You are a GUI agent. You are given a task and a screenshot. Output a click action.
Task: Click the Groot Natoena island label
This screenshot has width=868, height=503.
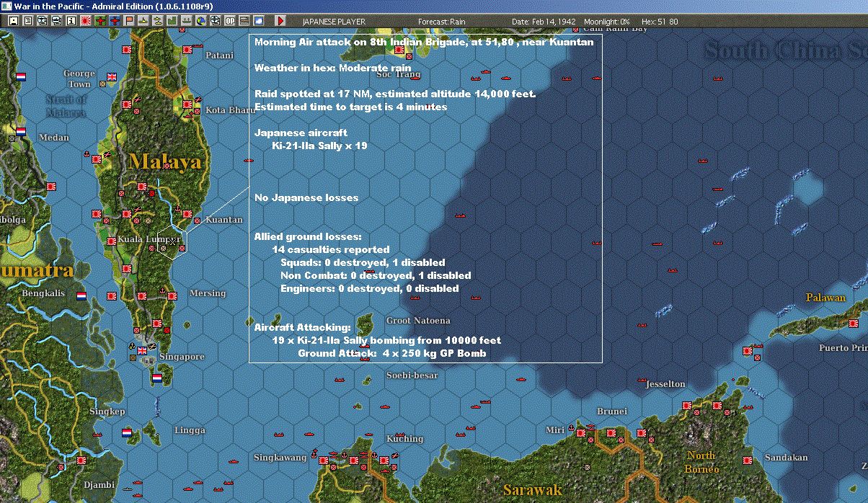[x=419, y=321]
